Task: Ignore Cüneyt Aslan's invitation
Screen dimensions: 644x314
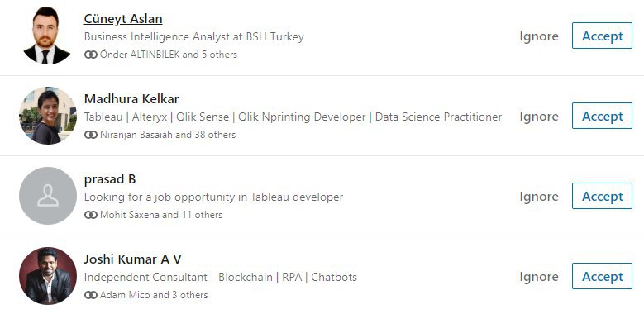Action: (x=539, y=36)
